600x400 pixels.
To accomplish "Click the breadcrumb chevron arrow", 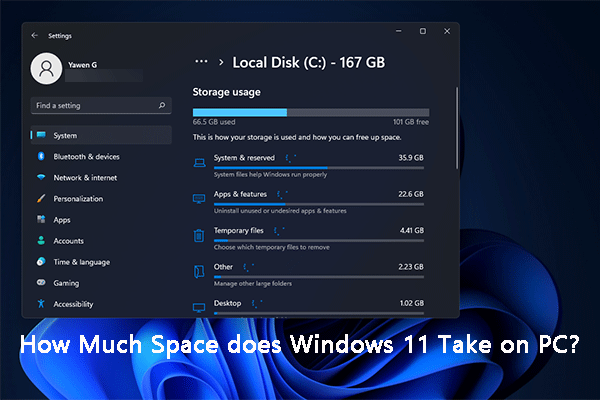I will coord(221,62).
